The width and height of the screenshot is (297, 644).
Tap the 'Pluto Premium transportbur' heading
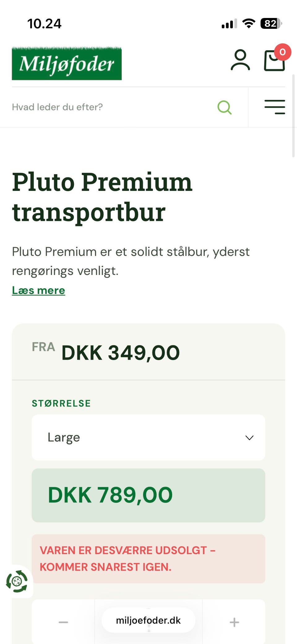pos(102,197)
